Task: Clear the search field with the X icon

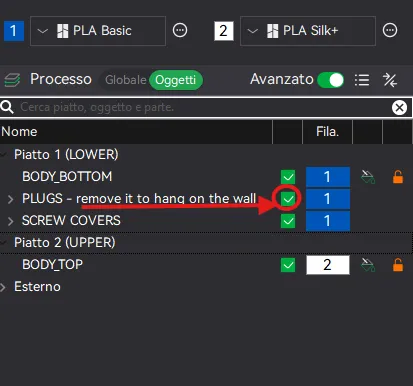Action: 399,107
